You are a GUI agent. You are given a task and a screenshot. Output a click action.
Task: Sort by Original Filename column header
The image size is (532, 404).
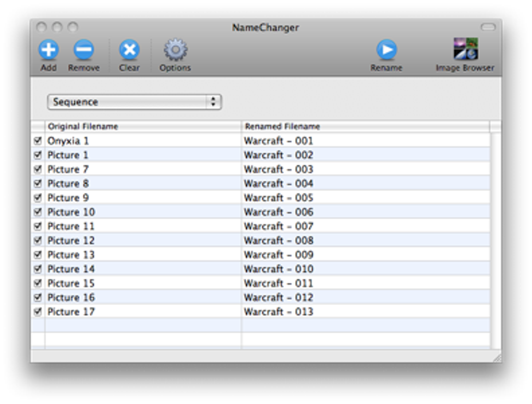point(143,127)
